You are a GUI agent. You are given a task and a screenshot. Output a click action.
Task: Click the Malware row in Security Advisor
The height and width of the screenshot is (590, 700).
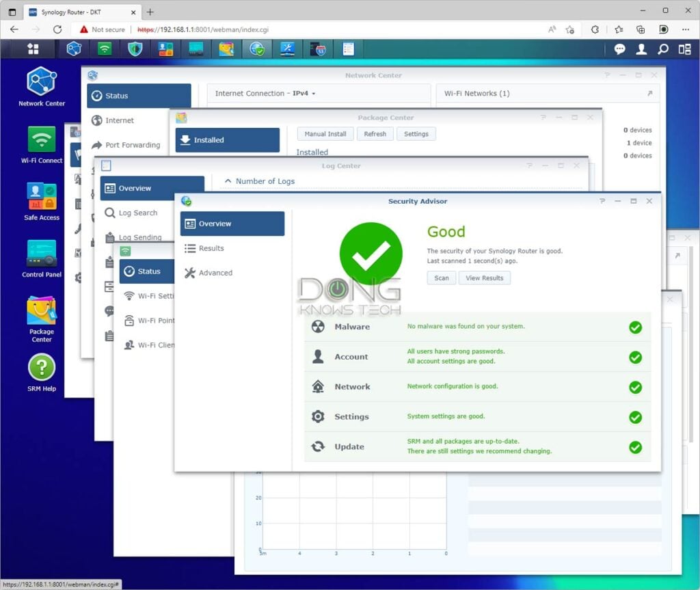(477, 327)
